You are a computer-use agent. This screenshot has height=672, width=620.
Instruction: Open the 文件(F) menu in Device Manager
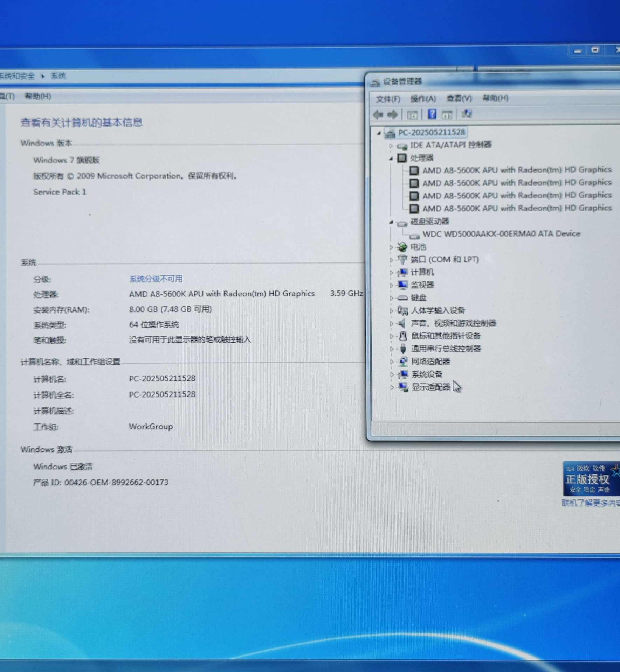pyautogui.click(x=388, y=99)
